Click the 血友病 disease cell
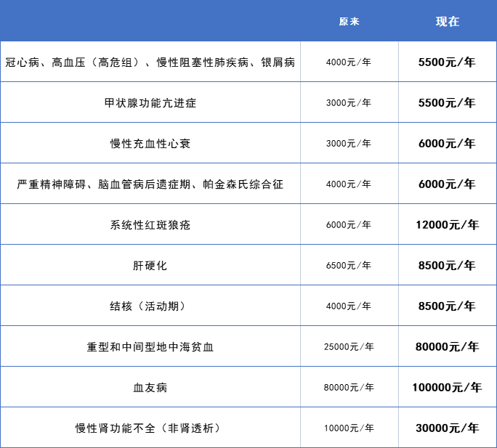This screenshot has width=497, height=448. pyautogui.click(x=150, y=388)
